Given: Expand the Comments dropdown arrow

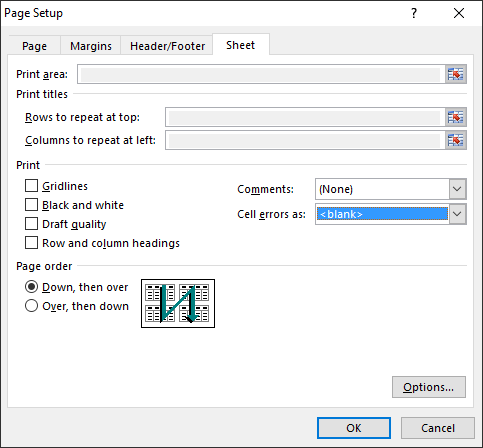Looking at the screenshot, I should point(457,189).
